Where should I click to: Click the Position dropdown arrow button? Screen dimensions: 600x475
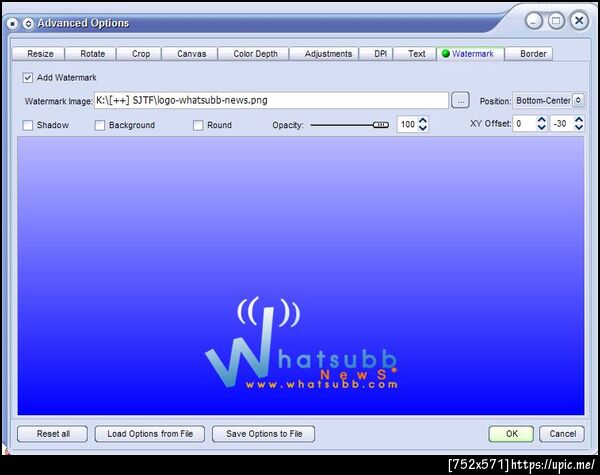[x=578, y=101]
